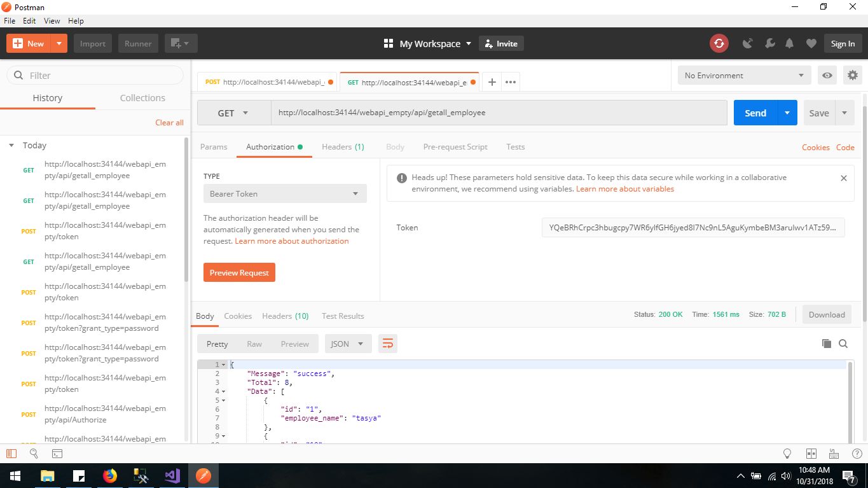Expand the Bearer Token type dropdown

click(284, 194)
